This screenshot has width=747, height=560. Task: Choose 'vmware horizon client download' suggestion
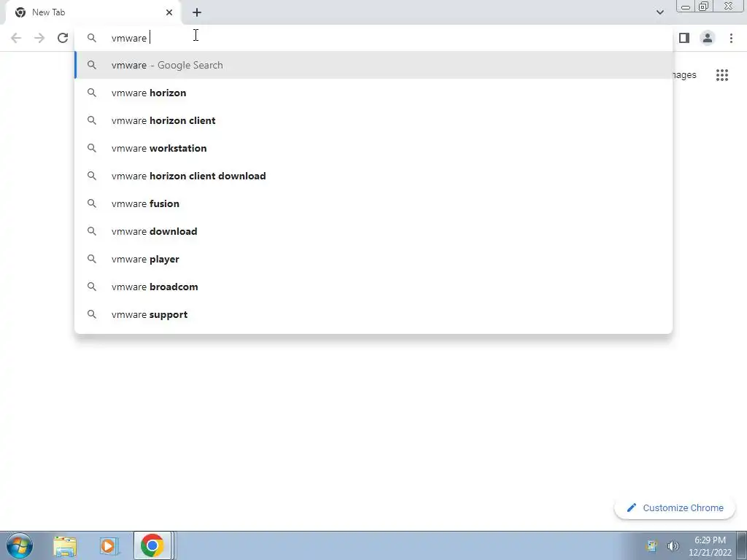373,176
